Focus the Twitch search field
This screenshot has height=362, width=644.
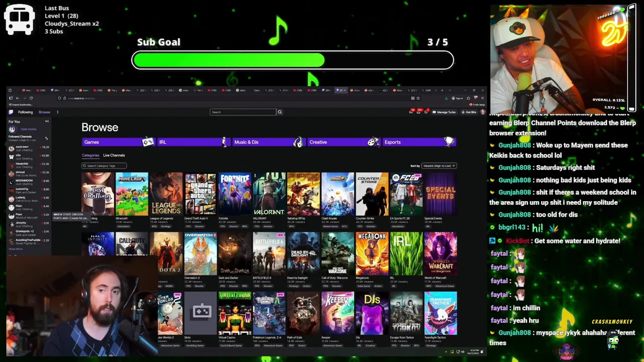pyautogui.click(x=243, y=112)
